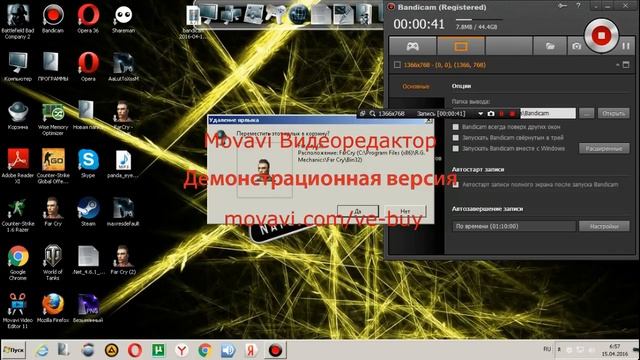Open the Основные settings tab
This screenshot has width=640, height=360.
[x=416, y=86]
